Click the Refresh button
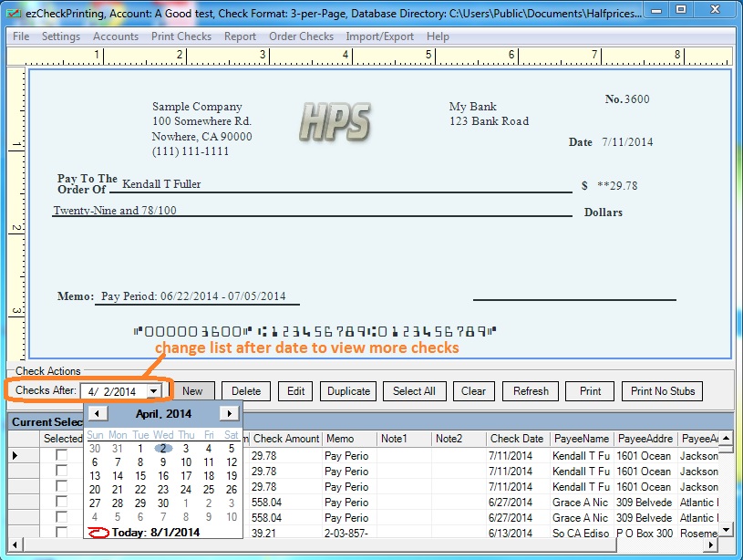743x560 pixels. pos(531,391)
